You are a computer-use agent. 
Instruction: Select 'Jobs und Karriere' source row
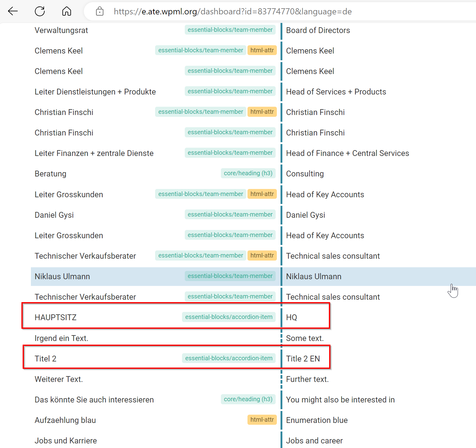tap(66, 441)
